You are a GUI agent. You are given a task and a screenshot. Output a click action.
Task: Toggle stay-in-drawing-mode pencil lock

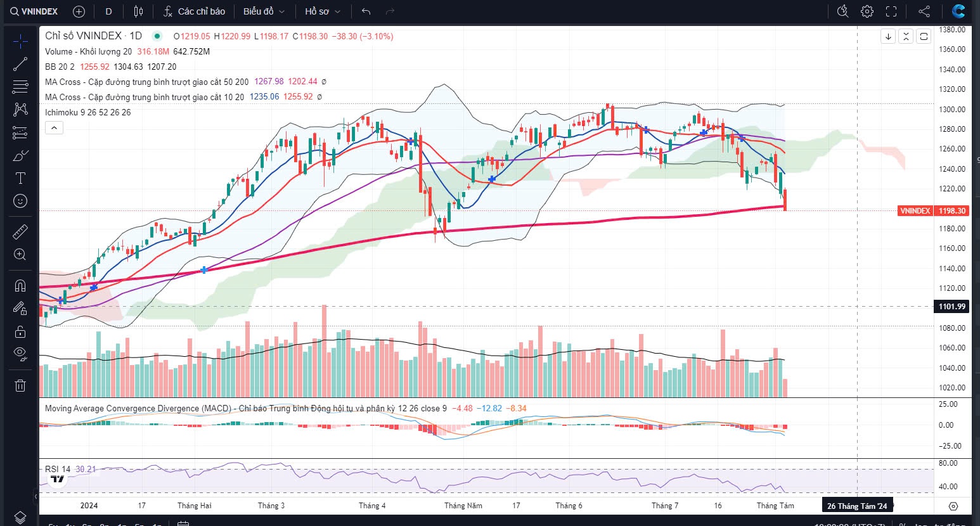(20, 308)
